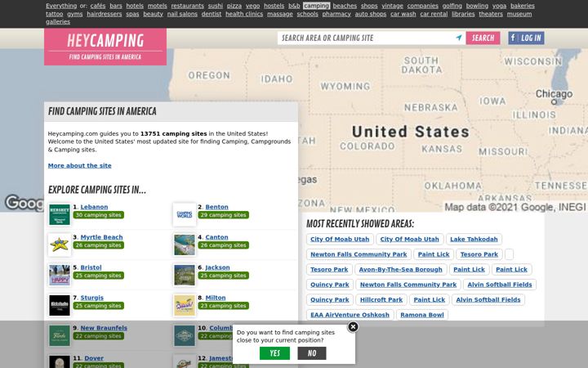Select museum category in top bar
This screenshot has height=368, width=588.
(519, 14)
